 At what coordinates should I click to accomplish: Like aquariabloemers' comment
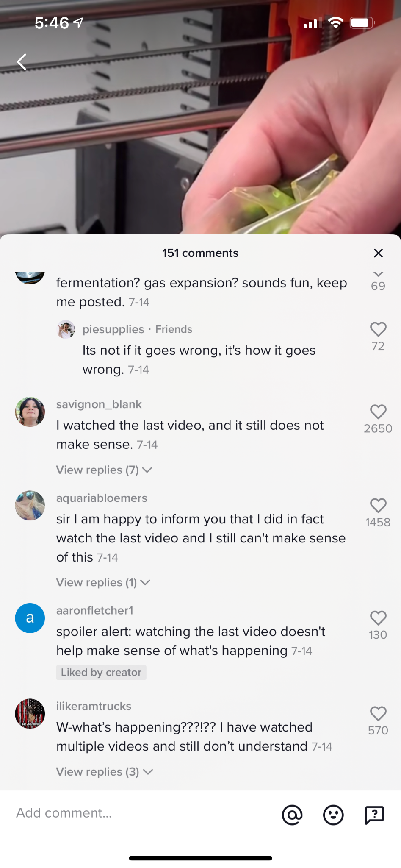coord(378,506)
